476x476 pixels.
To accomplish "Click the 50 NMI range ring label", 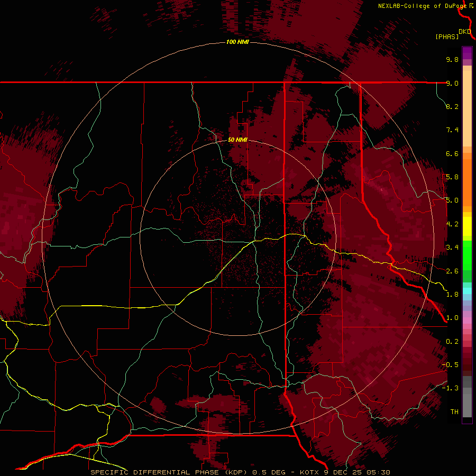I will 237,140.
